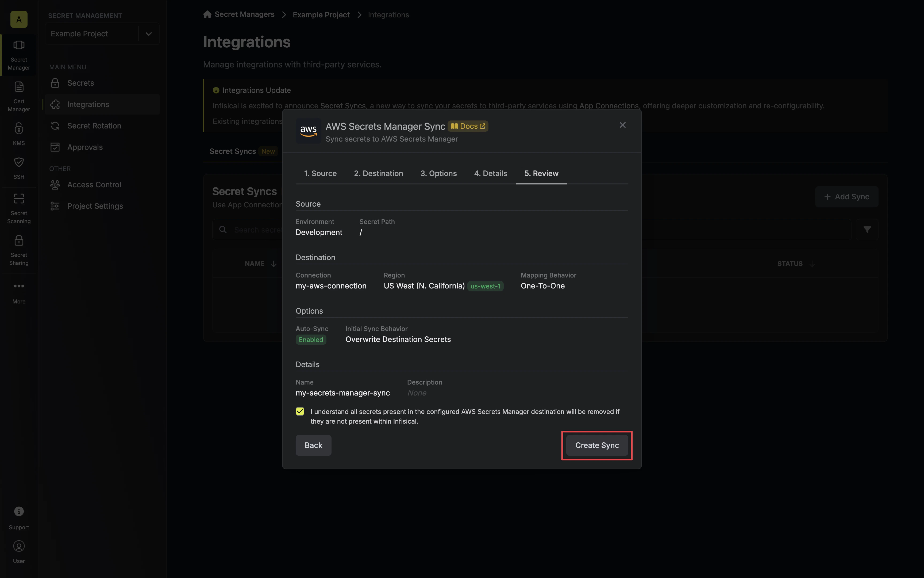The height and width of the screenshot is (578, 924).
Task: Open Access Control menu item
Action: click(102, 185)
